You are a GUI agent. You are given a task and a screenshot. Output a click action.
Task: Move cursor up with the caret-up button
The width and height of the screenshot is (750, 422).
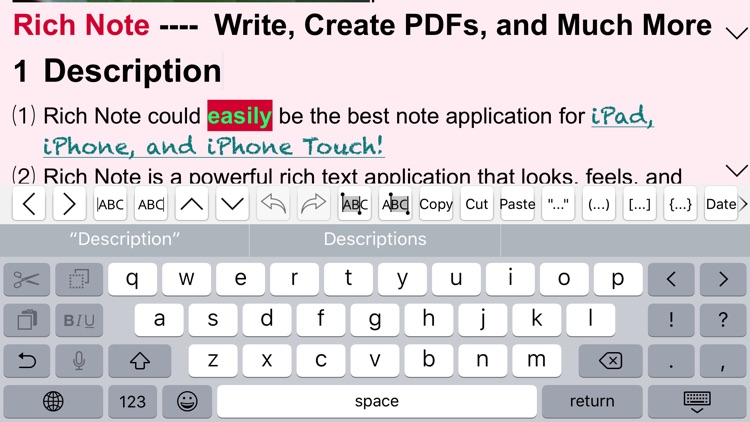coord(191,204)
